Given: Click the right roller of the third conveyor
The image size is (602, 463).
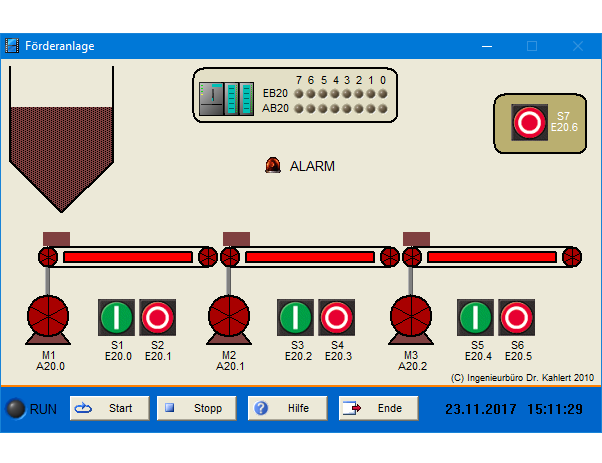Looking at the screenshot, I should [x=572, y=257].
